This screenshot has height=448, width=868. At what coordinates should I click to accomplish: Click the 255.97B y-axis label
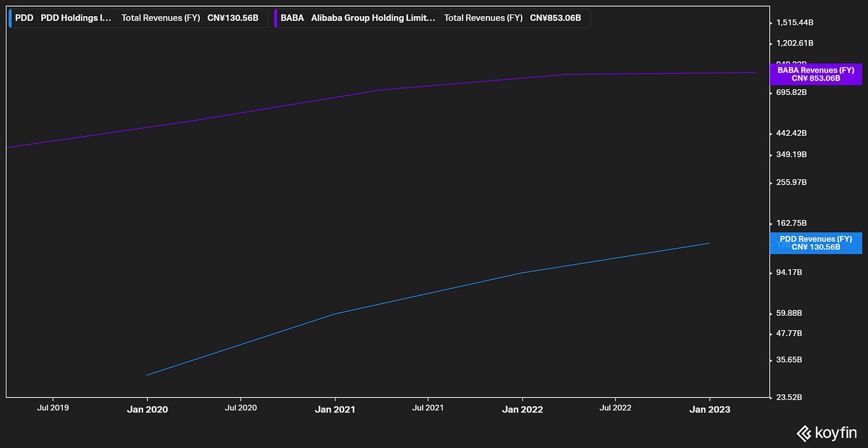point(791,182)
